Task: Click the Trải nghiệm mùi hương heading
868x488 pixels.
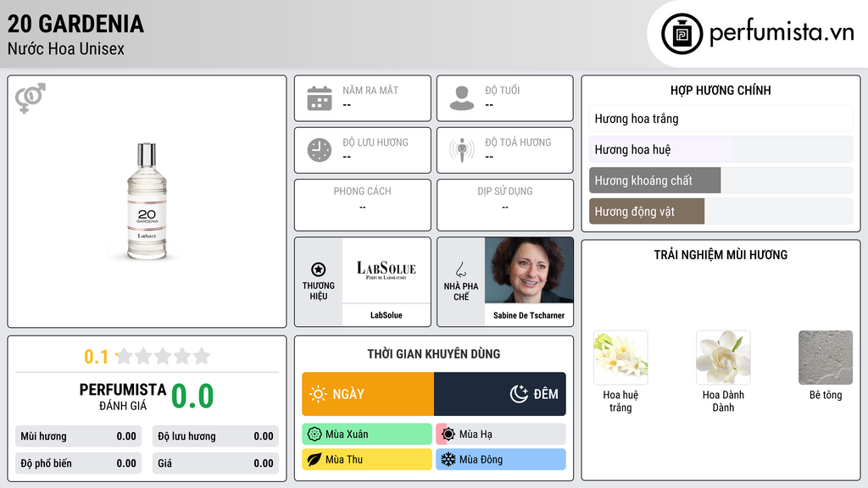Action: (x=721, y=254)
